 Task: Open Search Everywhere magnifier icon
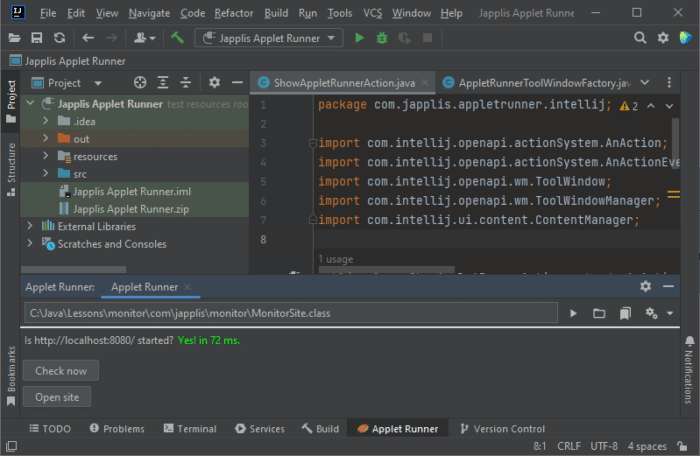(640, 38)
